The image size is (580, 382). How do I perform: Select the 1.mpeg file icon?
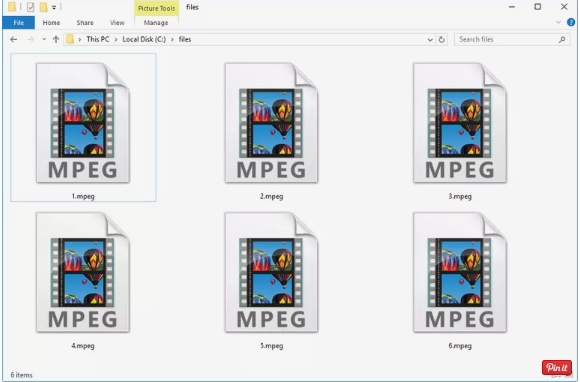(x=83, y=122)
